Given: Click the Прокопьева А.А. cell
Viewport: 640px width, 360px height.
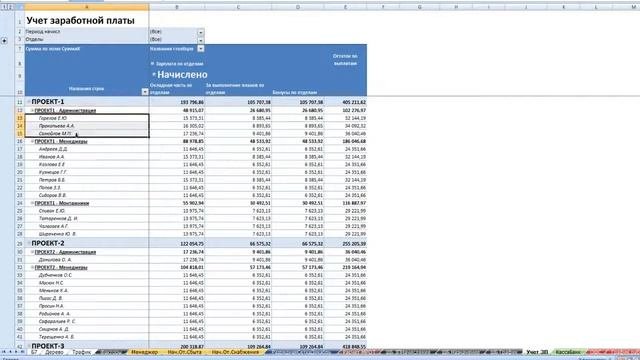Looking at the screenshot, I should pos(87,126).
